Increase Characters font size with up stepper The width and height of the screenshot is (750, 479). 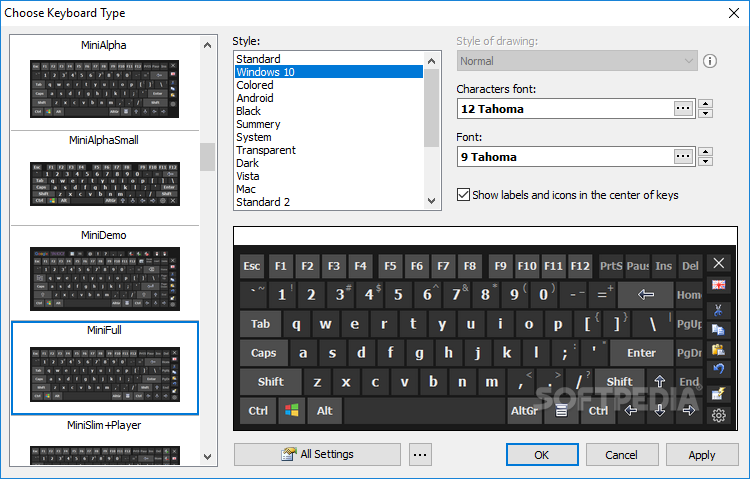706,104
